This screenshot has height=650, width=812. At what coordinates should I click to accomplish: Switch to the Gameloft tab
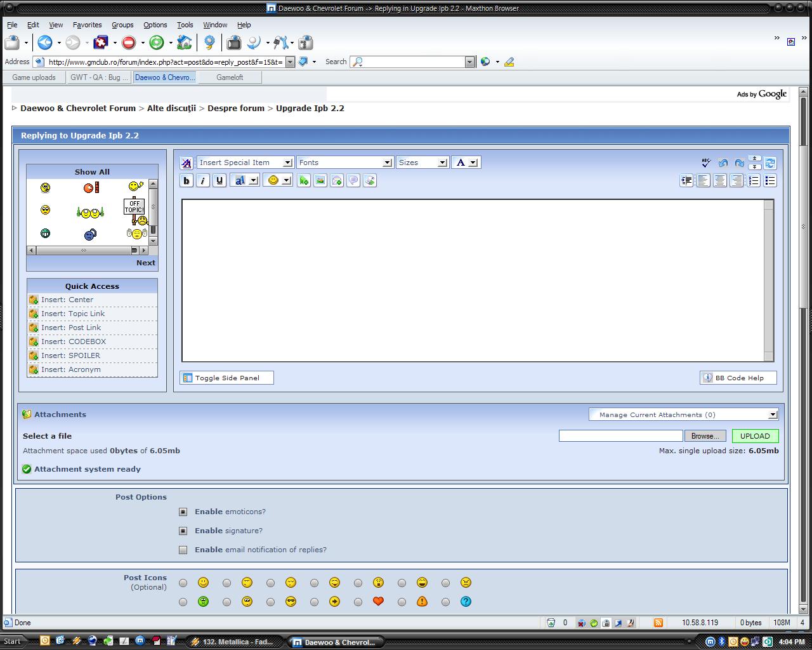coord(230,77)
